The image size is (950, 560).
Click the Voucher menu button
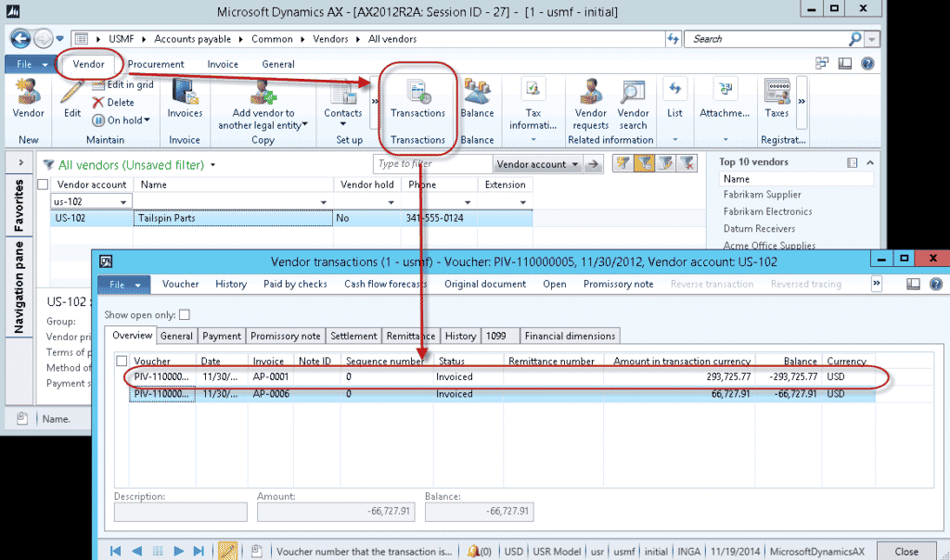pyautogui.click(x=180, y=284)
